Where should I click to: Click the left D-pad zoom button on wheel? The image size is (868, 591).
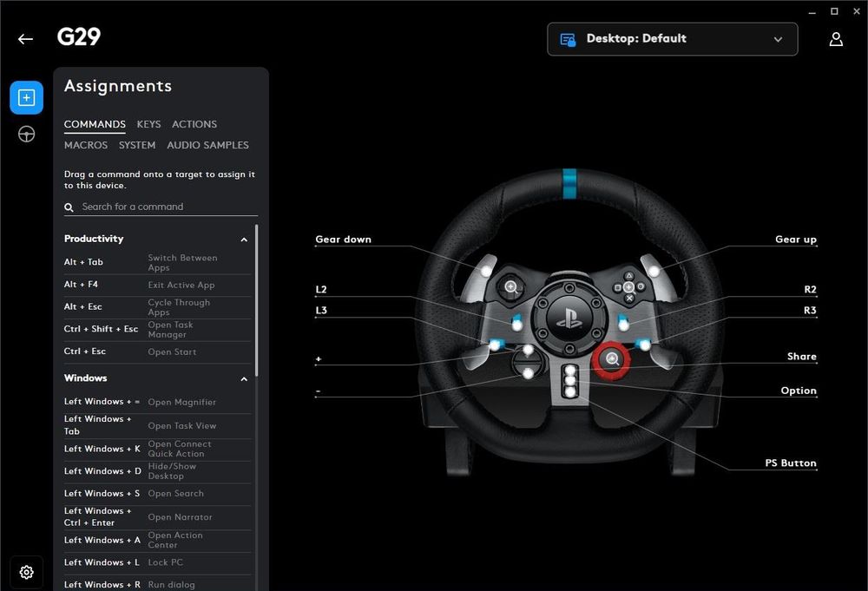coord(510,286)
